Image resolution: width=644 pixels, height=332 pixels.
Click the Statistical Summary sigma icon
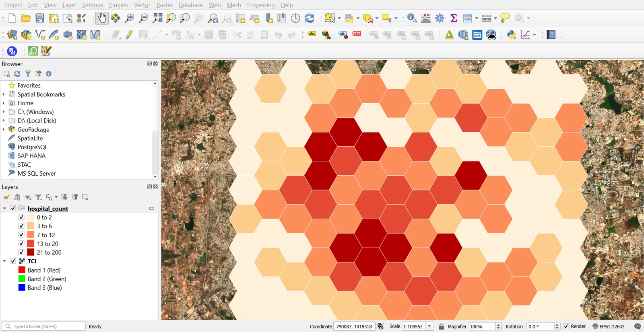pyautogui.click(x=454, y=18)
